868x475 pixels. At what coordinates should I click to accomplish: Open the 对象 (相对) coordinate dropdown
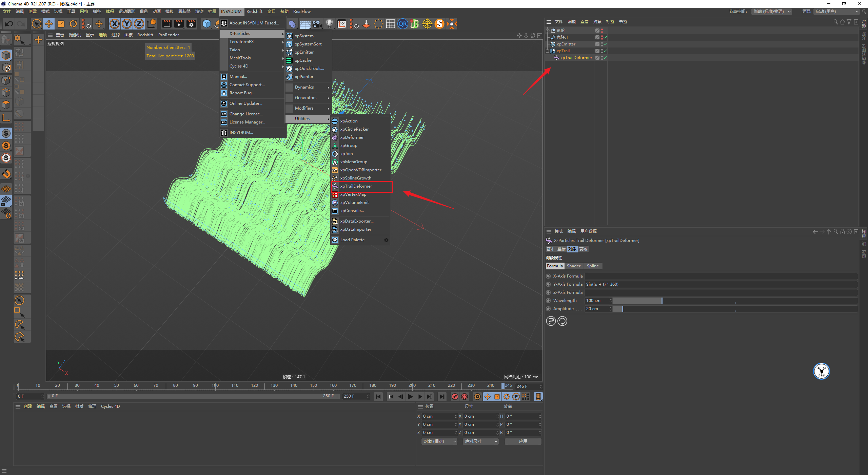(439, 441)
